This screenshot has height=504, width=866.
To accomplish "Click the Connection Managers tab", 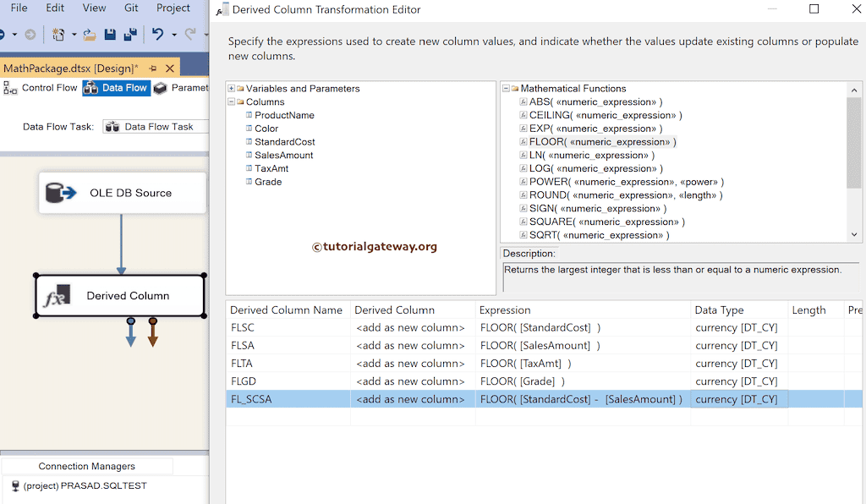I will point(87,466).
